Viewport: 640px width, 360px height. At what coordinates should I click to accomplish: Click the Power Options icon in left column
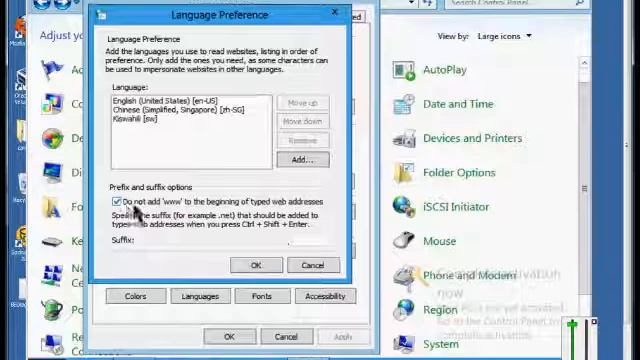tap(52, 310)
